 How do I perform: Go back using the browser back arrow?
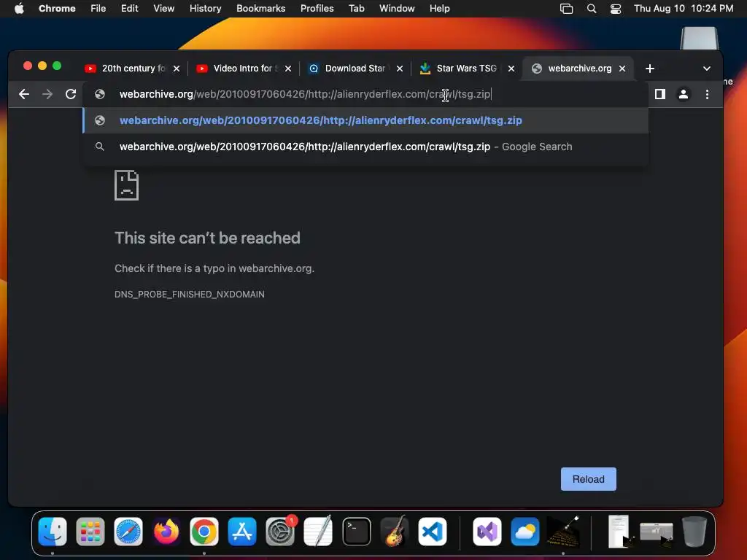point(24,94)
